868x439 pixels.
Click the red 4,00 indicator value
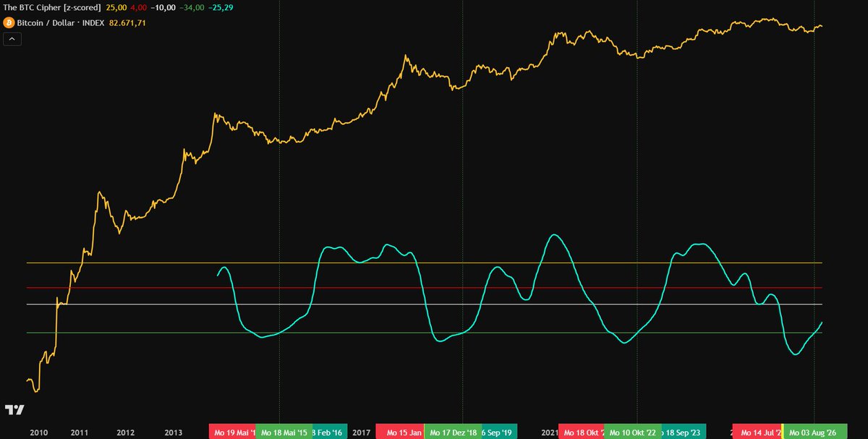[138, 7]
